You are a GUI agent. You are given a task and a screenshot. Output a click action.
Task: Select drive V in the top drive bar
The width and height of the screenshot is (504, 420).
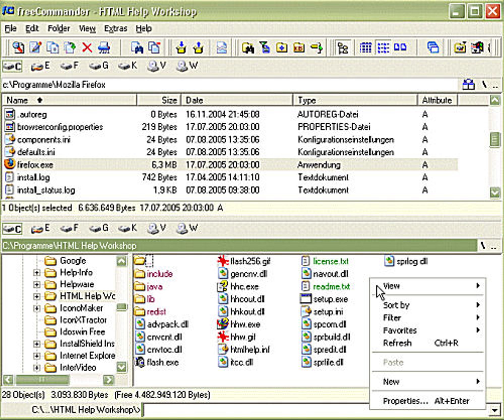[157, 66]
